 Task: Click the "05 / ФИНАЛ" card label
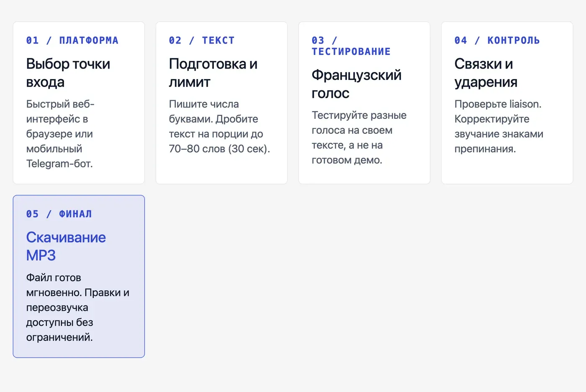click(x=59, y=214)
